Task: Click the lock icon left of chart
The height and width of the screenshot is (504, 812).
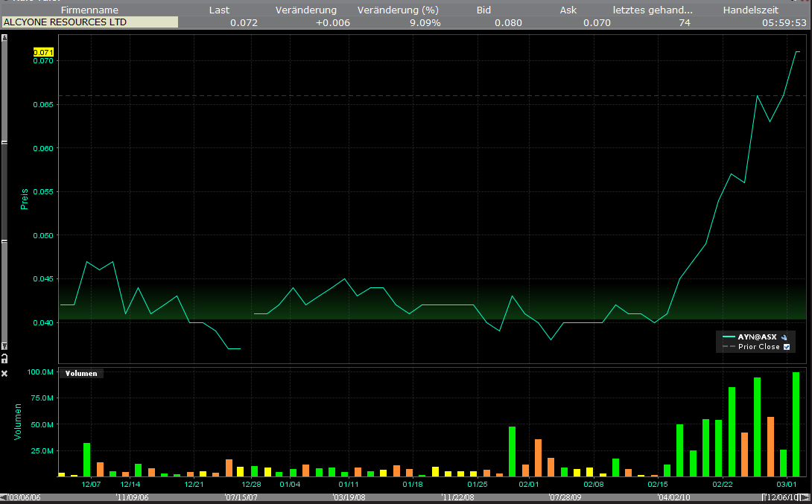Action: click(x=4, y=358)
